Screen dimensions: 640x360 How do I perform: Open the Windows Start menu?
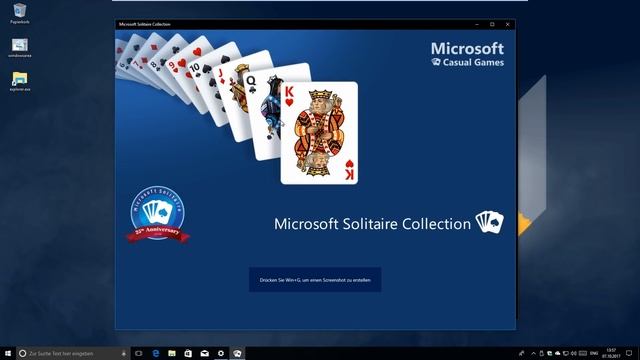pyautogui.click(x=8, y=353)
